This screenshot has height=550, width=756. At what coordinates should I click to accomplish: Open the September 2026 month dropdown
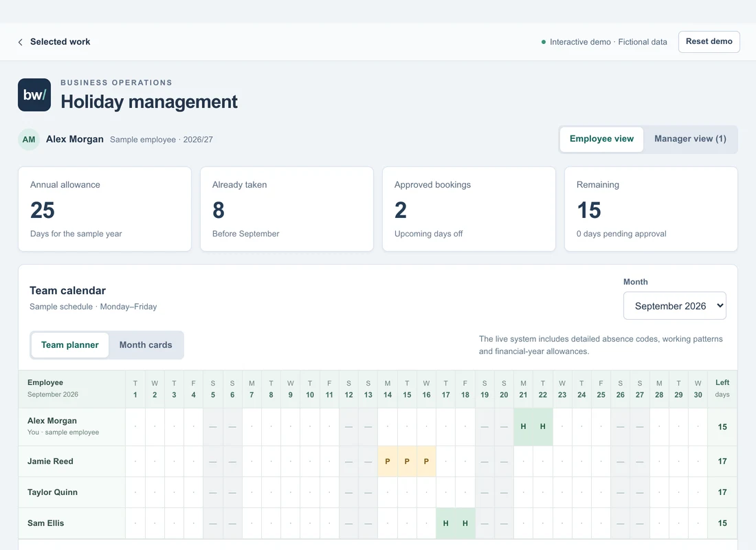tap(674, 306)
